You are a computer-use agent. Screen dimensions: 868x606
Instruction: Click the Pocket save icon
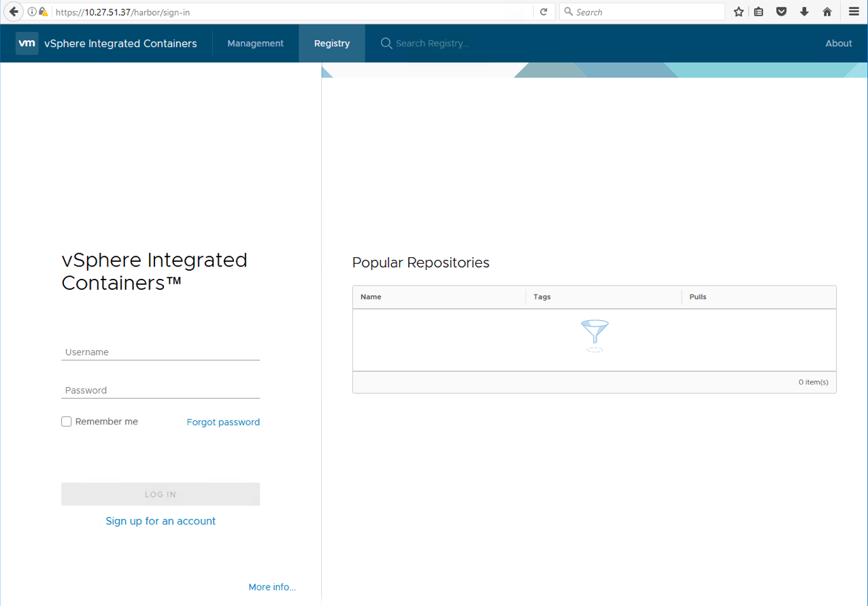782,12
